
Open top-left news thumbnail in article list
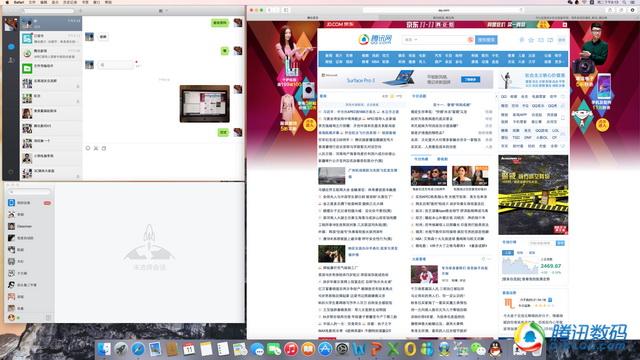point(331,176)
